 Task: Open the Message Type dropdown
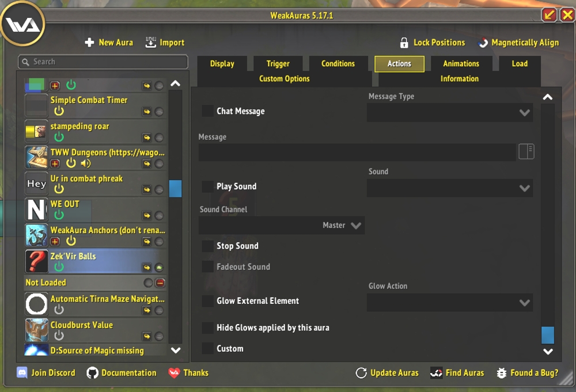click(x=450, y=112)
